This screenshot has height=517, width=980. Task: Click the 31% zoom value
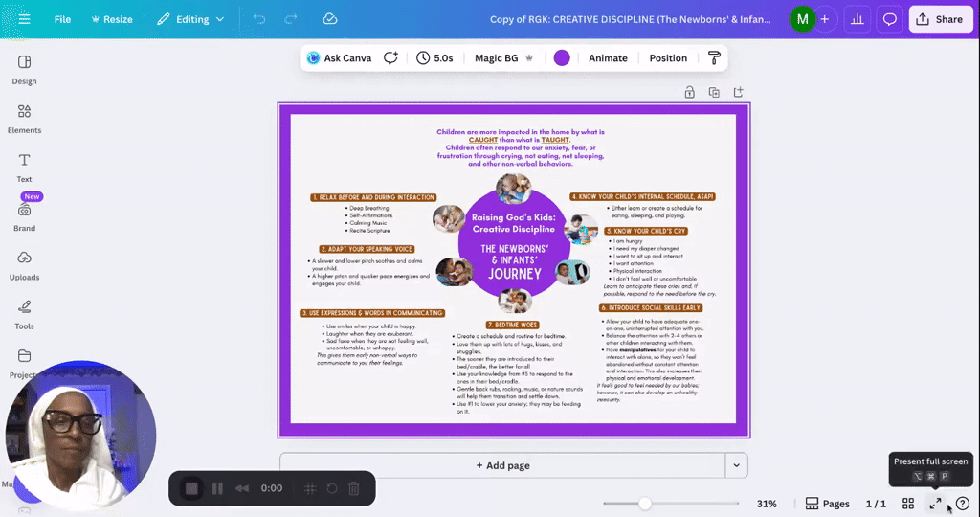pyautogui.click(x=767, y=504)
